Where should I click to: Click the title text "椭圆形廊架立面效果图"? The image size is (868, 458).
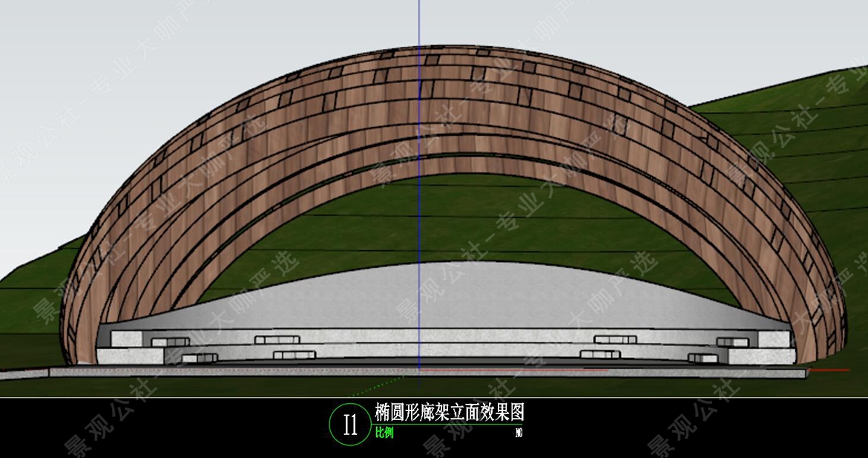[449, 413]
